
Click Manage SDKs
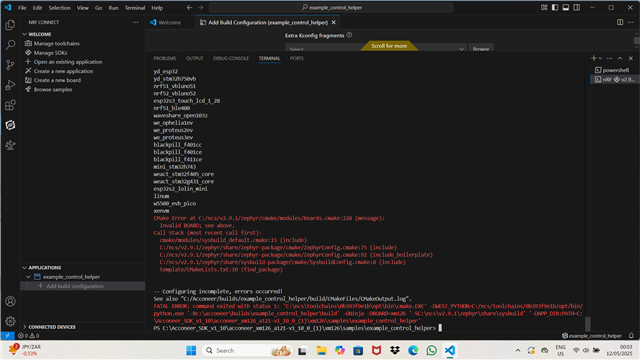(51, 53)
